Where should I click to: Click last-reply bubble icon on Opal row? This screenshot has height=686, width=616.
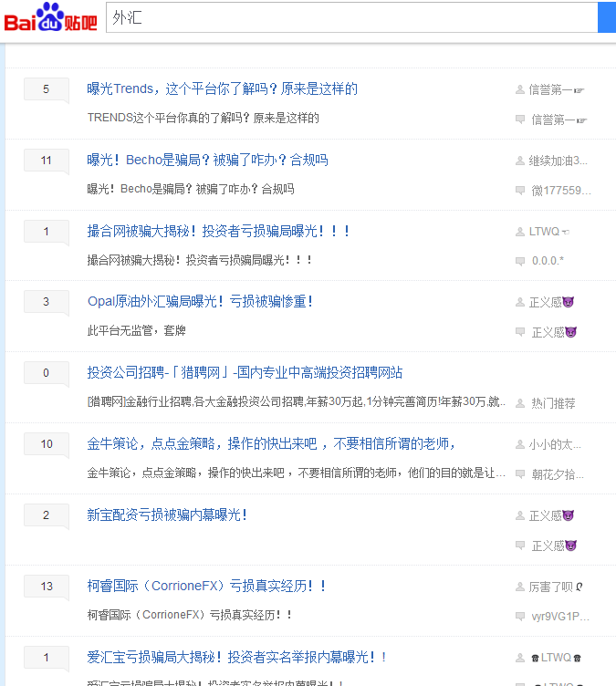pyautogui.click(x=520, y=332)
